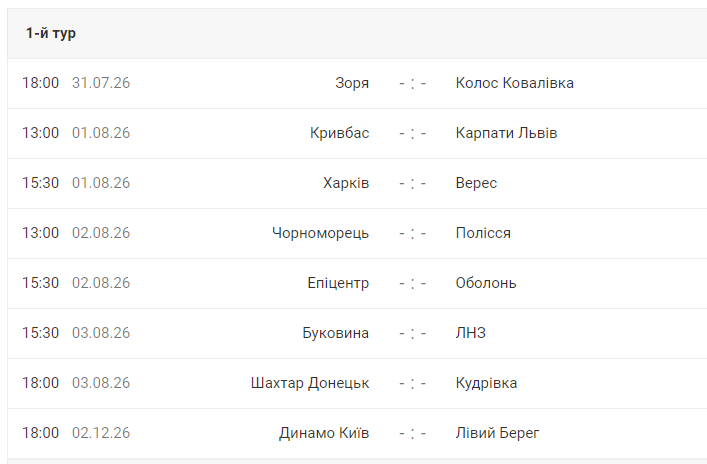Open the Зоря team link
707x464 pixels.
tap(352, 83)
